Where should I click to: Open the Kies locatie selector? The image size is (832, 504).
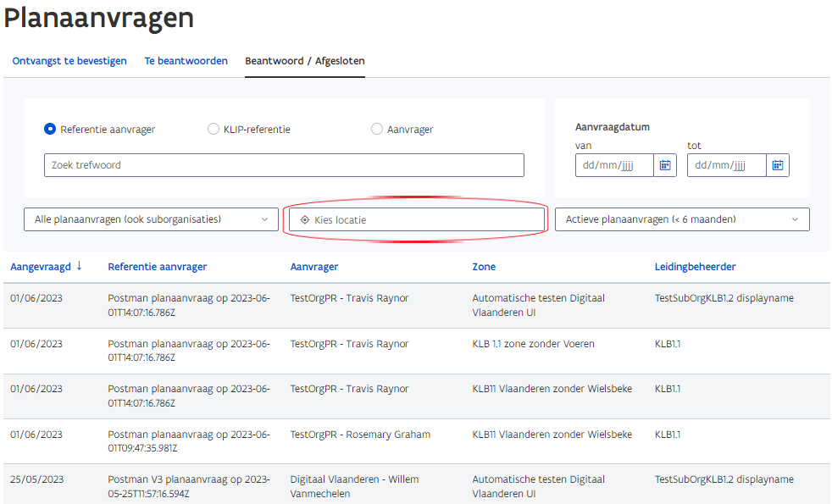415,219
